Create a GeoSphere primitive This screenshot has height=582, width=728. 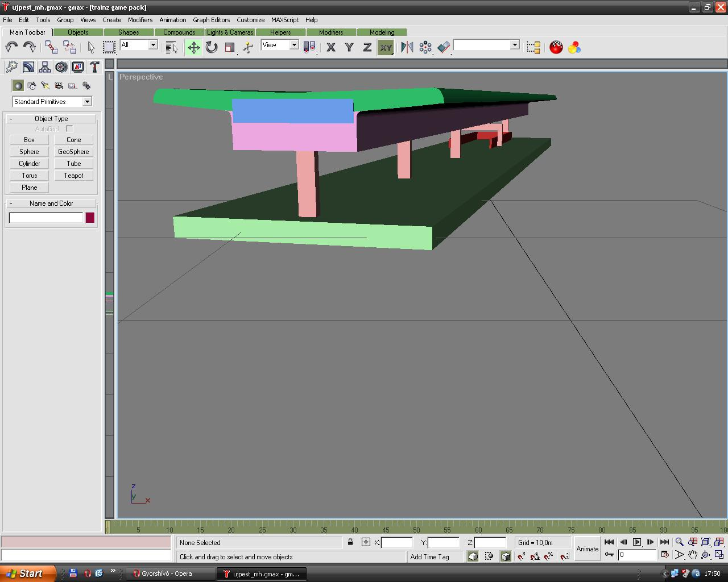(73, 152)
